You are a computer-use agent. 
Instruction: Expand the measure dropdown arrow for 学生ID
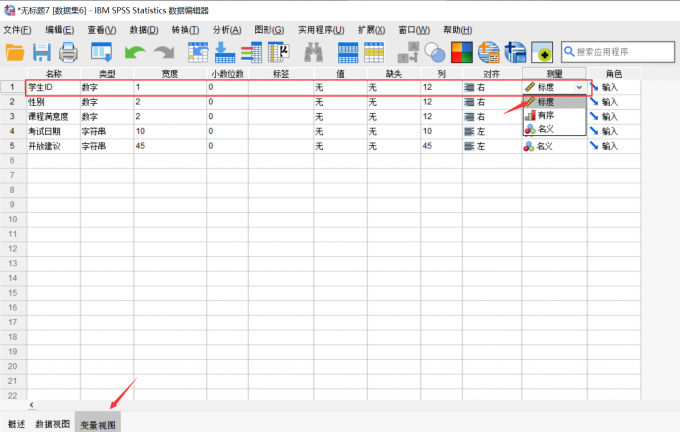pyautogui.click(x=579, y=88)
